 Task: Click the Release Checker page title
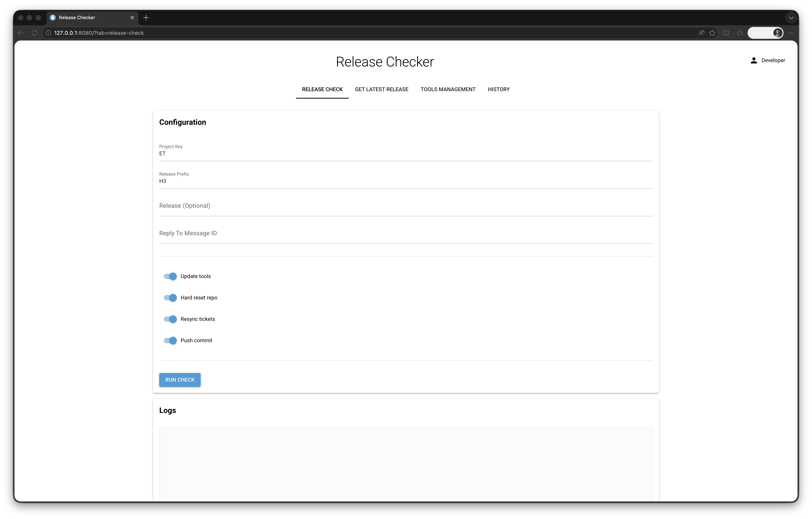tap(385, 62)
